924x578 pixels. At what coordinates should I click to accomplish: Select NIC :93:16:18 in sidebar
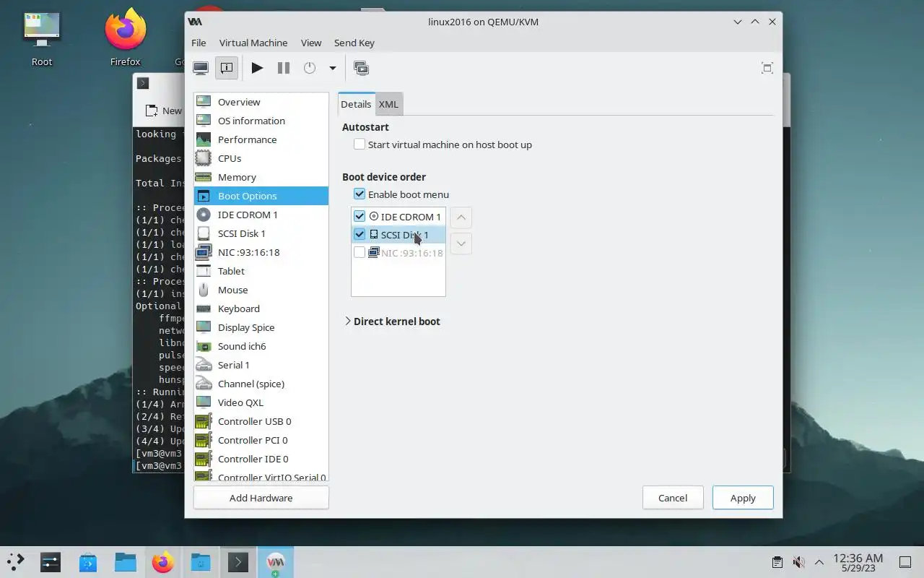tap(261, 252)
